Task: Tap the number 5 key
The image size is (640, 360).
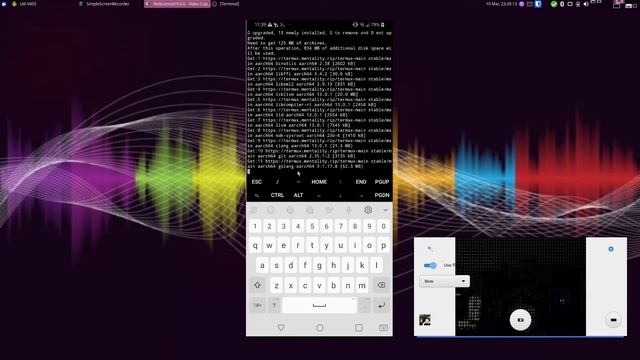Action: 312,226
